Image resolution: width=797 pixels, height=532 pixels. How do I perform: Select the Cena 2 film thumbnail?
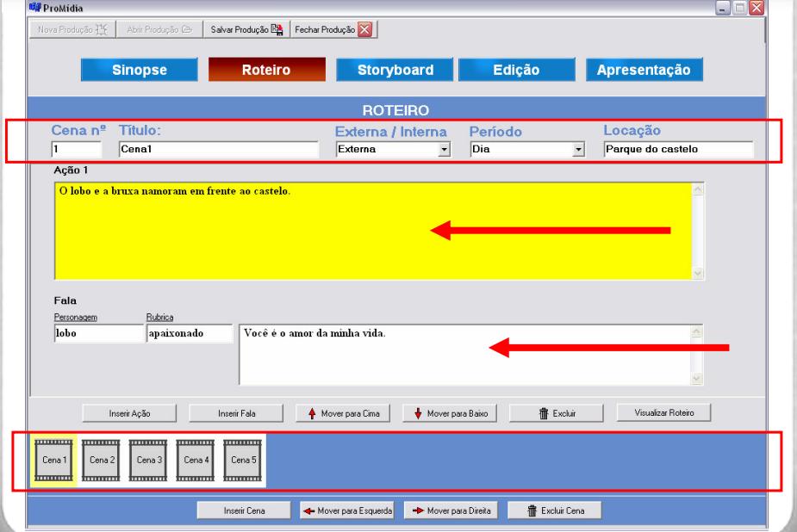coord(102,459)
